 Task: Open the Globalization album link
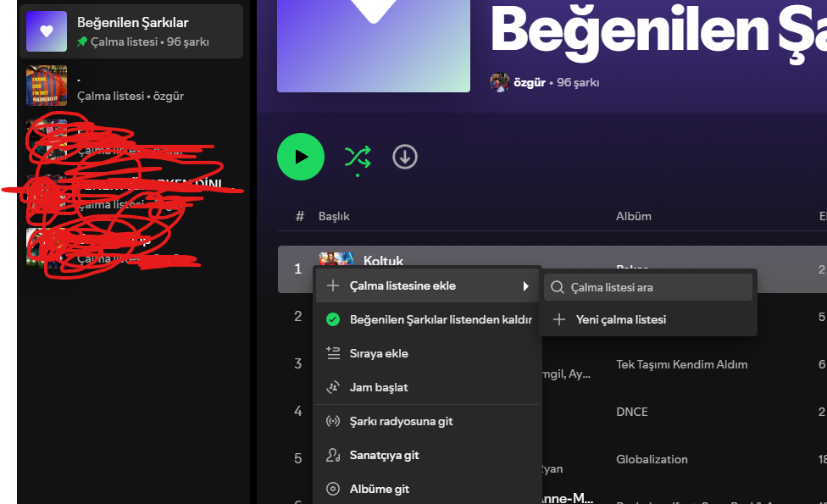coord(652,459)
